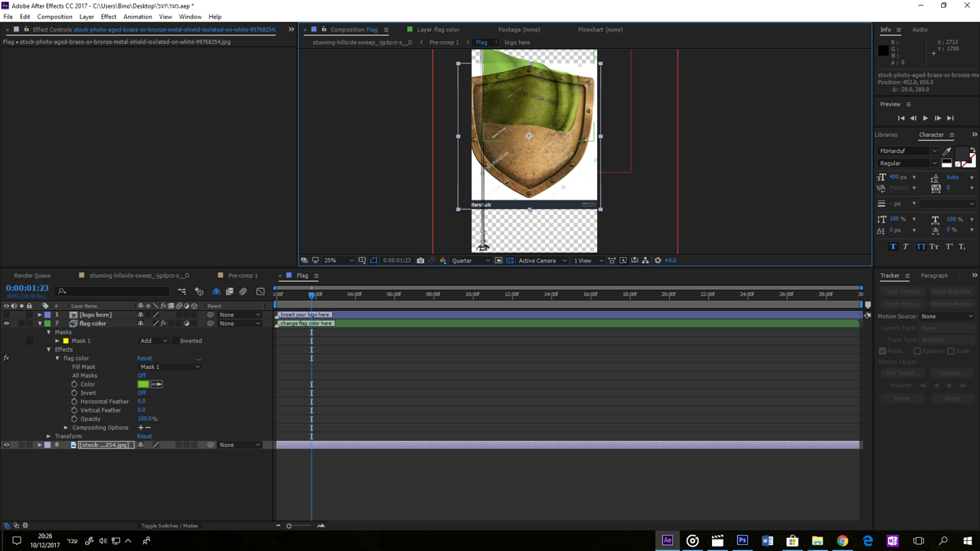Click the green flag color swatch
The height and width of the screenshot is (551, 980).
click(x=143, y=384)
